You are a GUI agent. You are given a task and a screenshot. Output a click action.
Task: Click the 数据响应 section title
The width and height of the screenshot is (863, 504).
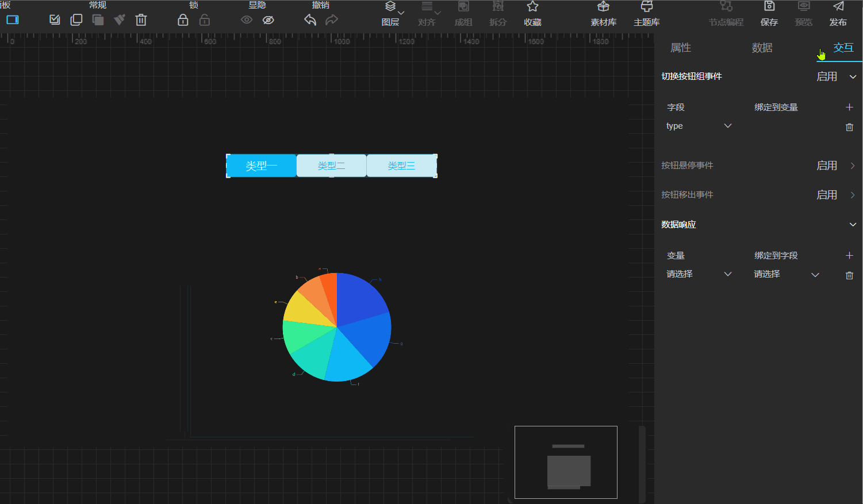click(678, 225)
